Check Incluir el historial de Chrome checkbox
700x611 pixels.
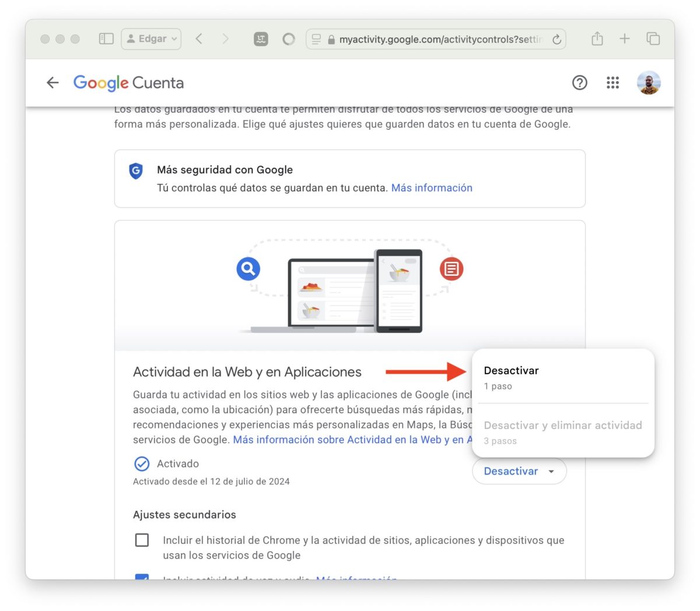[x=142, y=540]
